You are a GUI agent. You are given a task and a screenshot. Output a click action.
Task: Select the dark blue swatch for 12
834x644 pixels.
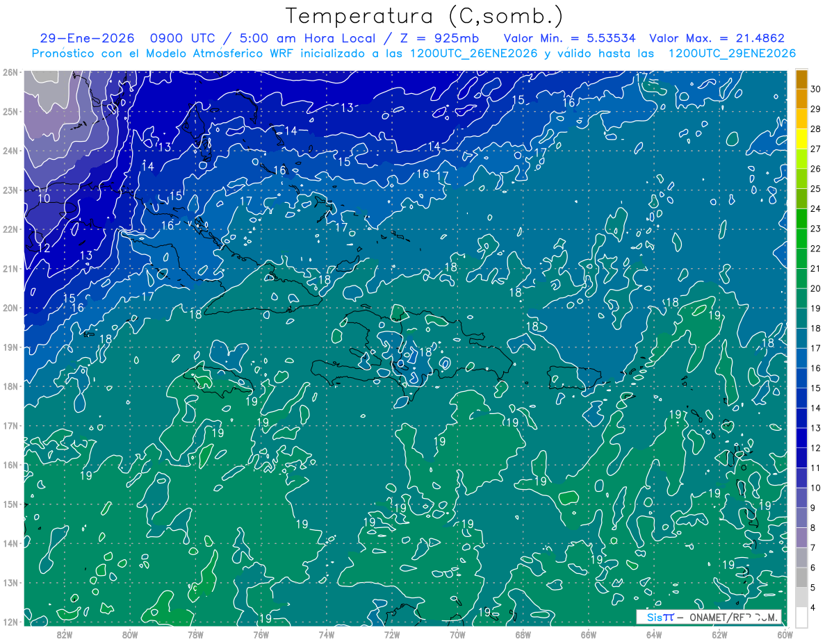[x=801, y=438]
